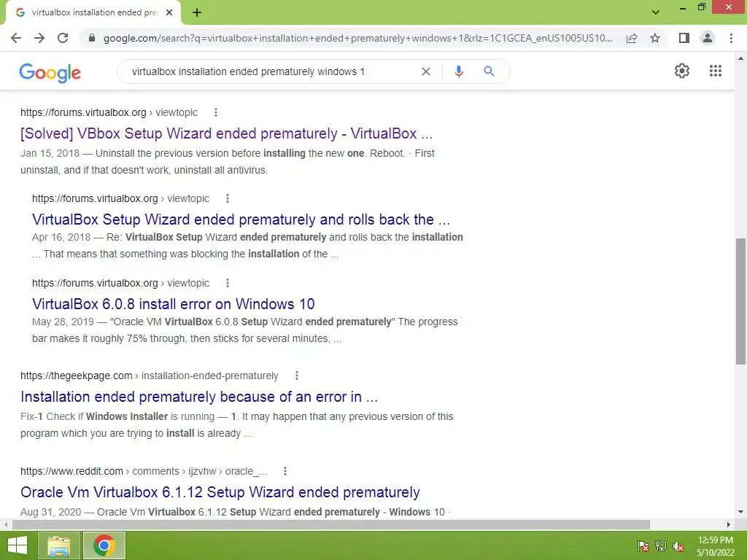747x560 pixels.
Task: Open File Explorer from the taskbar
Action: (x=59, y=545)
